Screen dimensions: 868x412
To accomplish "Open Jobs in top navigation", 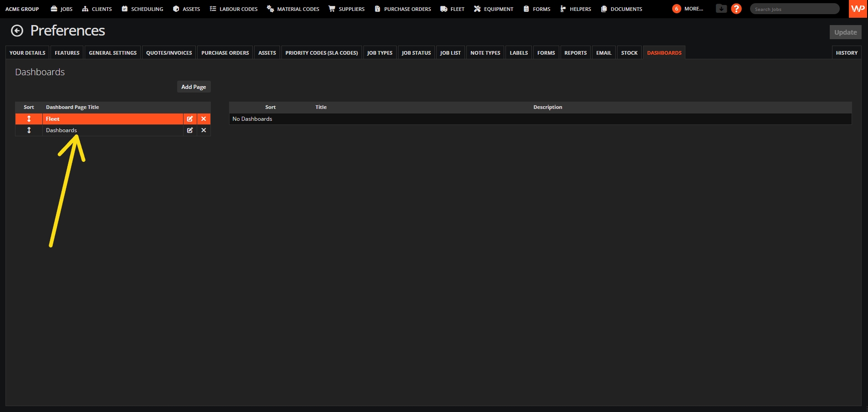I will 61,9.
